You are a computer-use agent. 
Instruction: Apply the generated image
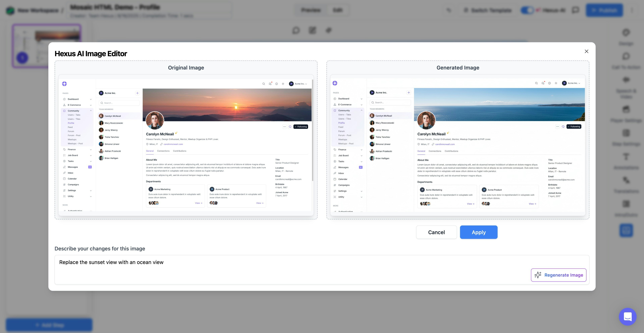(478, 232)
